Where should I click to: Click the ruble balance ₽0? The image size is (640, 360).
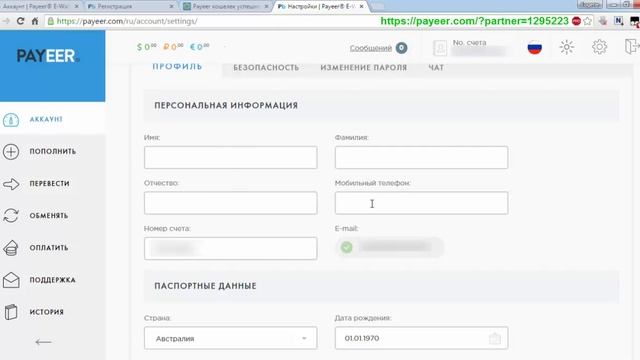(x=173, y=47)
